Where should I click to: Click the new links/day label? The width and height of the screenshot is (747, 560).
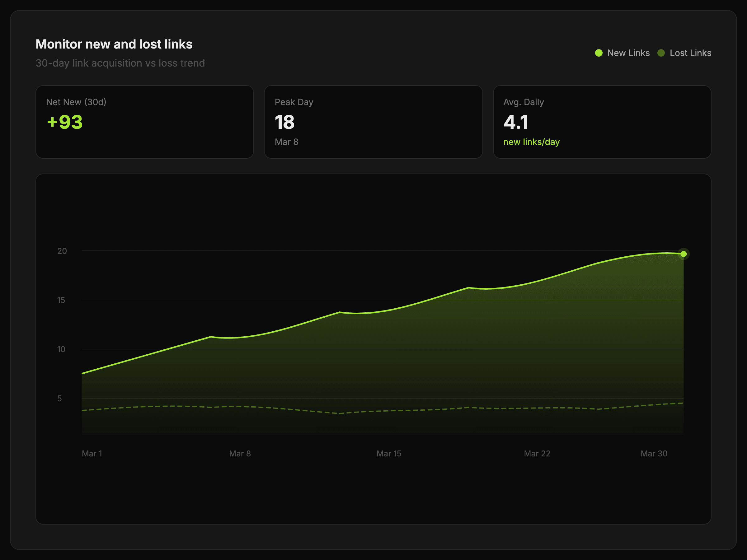[x=531, y=142]
